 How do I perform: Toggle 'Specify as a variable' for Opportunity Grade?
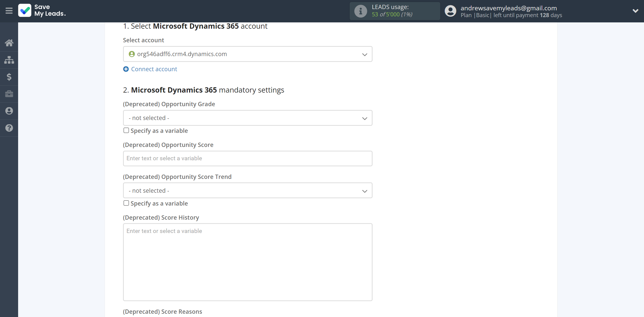pos(126,131)
